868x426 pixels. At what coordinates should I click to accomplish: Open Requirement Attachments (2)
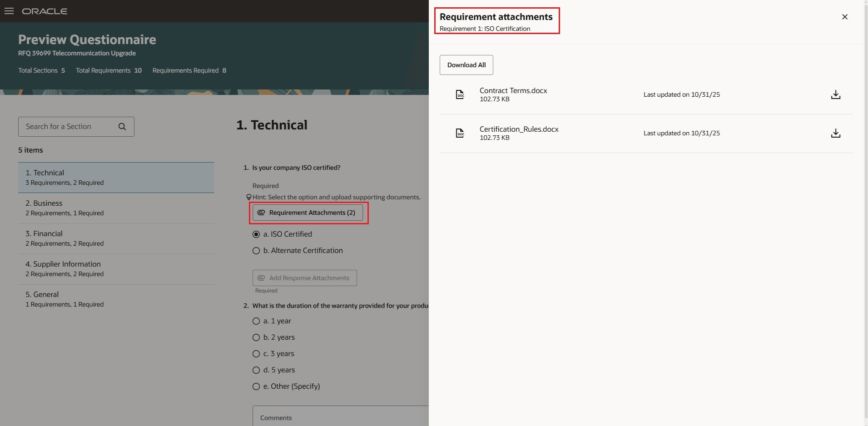(309, 213)
